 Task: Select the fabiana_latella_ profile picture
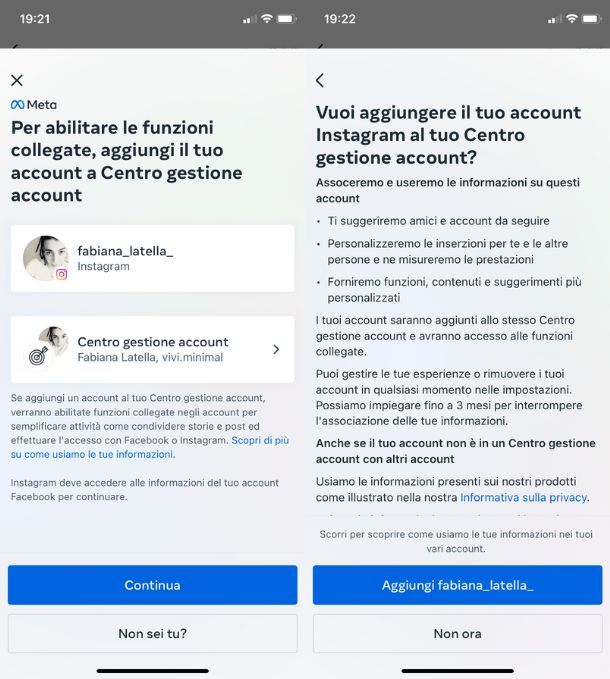45,258
